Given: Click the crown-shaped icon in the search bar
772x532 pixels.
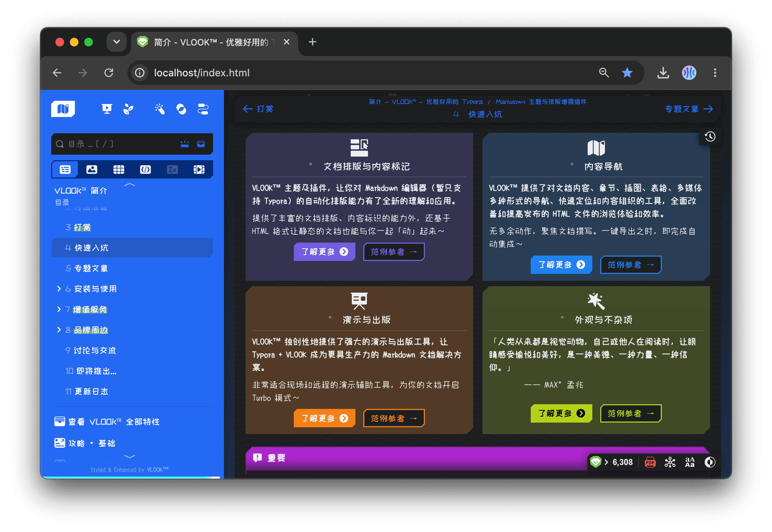Looking at the screenshot, I should (x=185, y=144).
